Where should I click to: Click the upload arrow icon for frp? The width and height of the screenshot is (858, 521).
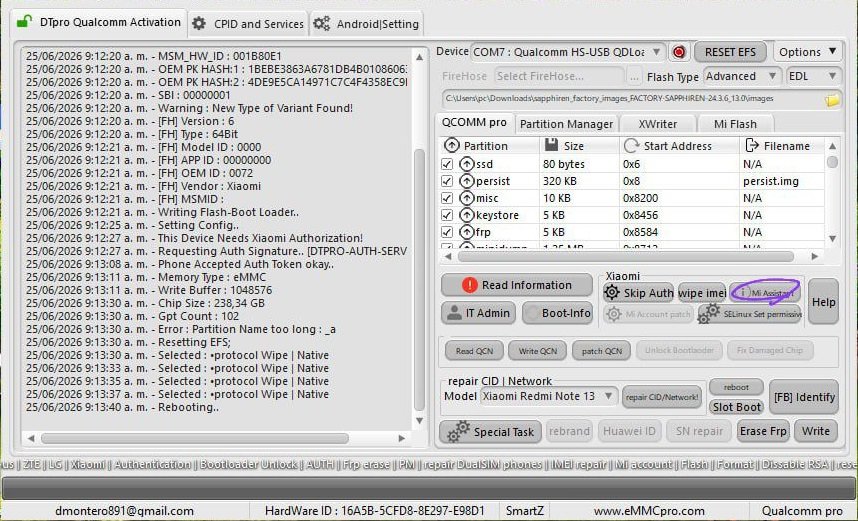coord(466,231)
